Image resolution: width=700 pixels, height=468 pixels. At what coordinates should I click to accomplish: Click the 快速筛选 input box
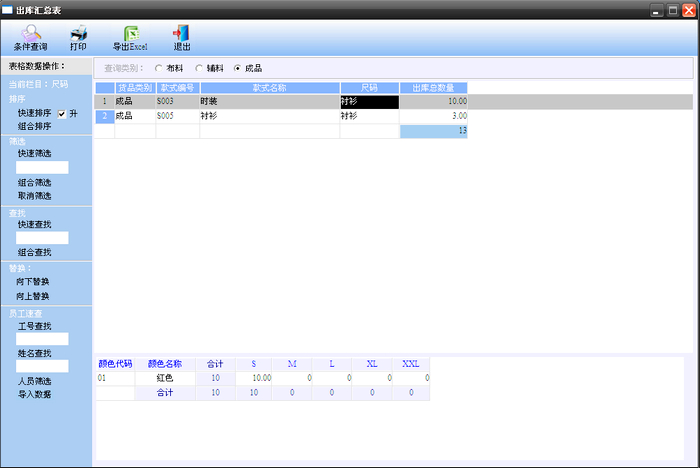(42, 168)
